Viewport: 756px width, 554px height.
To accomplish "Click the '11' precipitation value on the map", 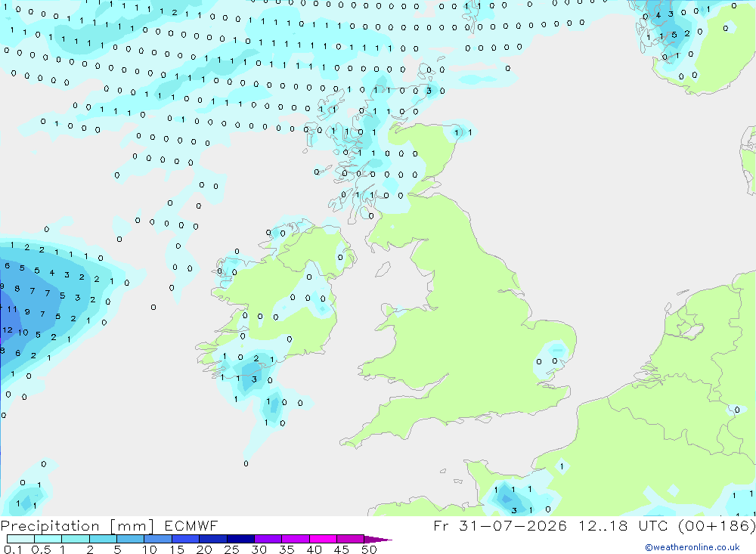I will point(12,309).
